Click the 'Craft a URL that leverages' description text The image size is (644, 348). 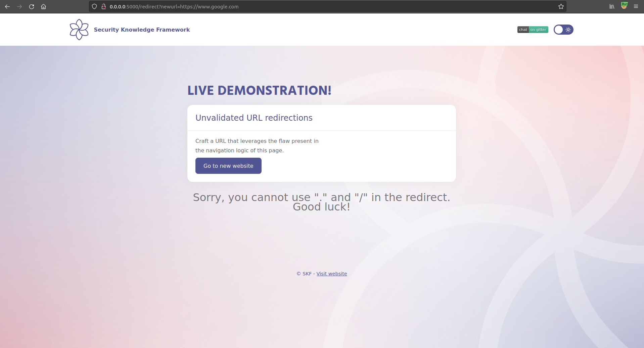click(257, 146)
